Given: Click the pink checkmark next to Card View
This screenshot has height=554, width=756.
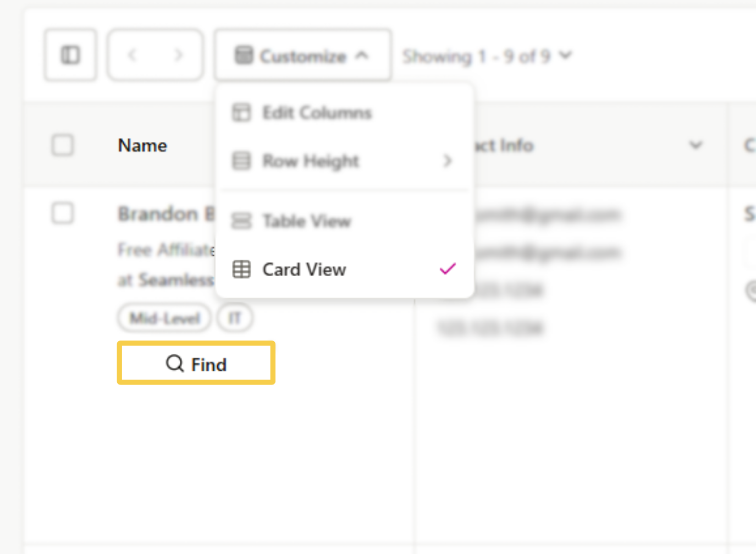Looking at the screenshot, I should point(446,268).
